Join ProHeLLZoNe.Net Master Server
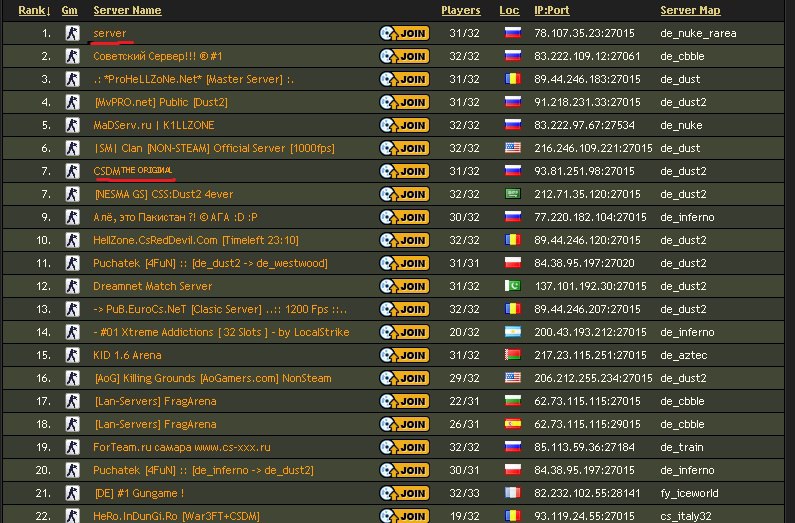The image size is (795, 523). click(405, 79)
